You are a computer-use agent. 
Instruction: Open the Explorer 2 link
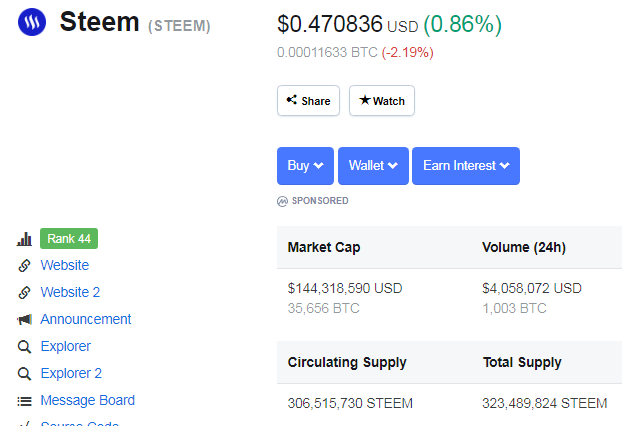click(71, 374)
